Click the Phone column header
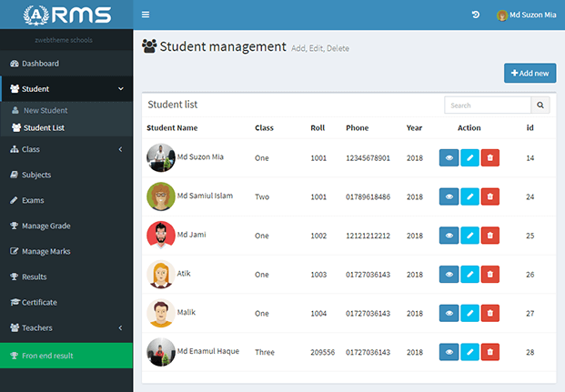This screenshot has height=392, width=565. (357, 128)
